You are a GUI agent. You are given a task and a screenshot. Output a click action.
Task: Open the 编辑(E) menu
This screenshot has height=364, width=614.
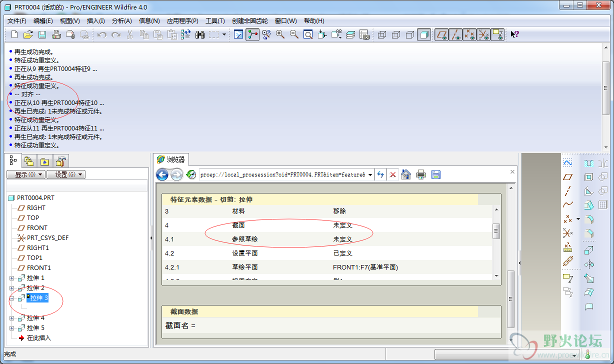pos(43,20)
